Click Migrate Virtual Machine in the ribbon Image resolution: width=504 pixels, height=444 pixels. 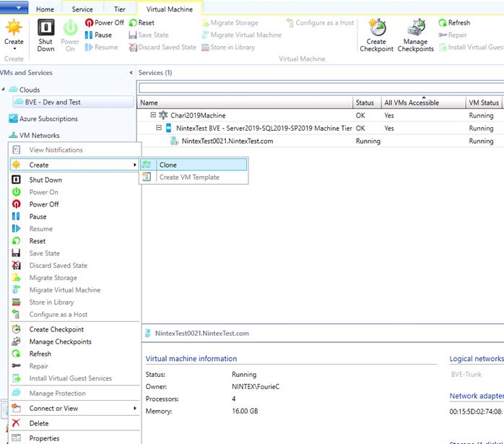241,35
